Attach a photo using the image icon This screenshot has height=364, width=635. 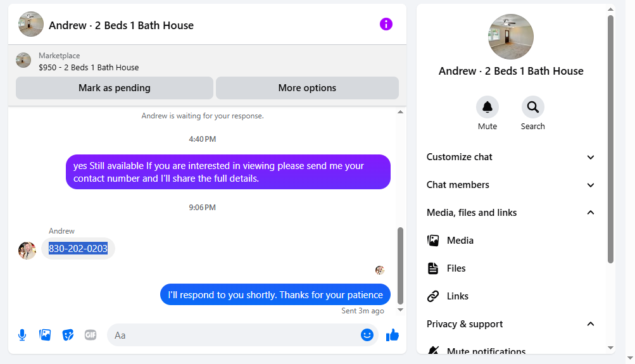tap(45, 335)
